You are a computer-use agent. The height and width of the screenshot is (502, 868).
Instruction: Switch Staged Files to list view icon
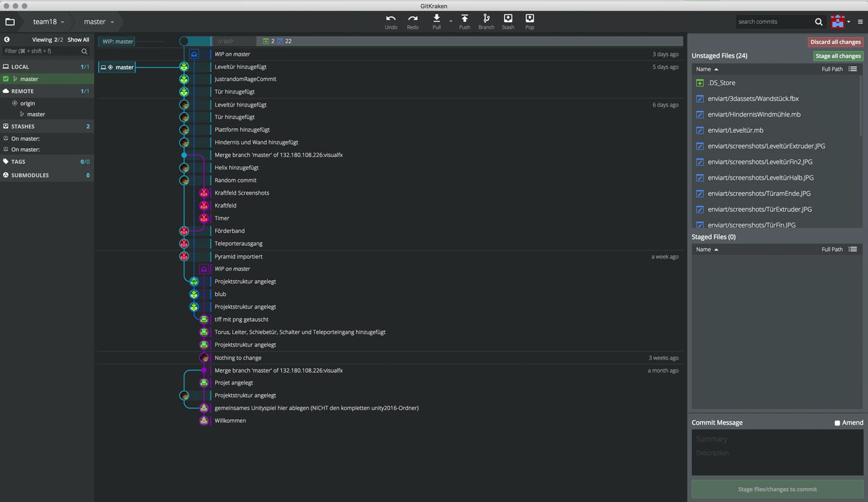(x=852, y=249)
